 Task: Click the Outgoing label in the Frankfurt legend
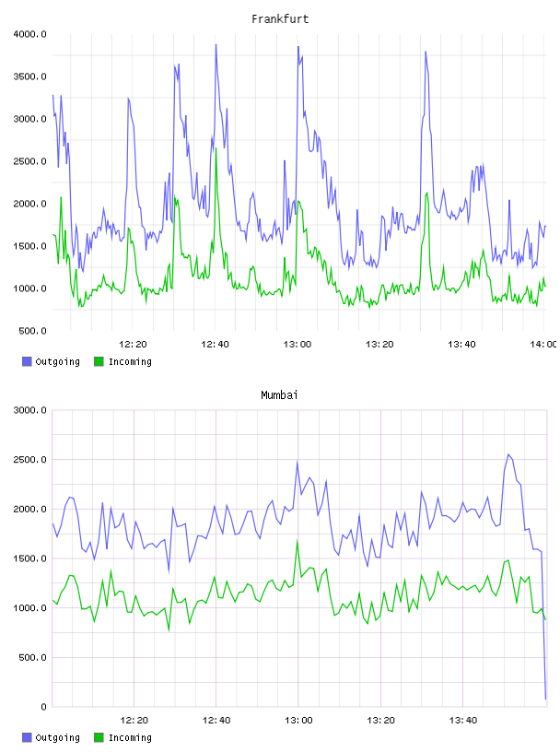tap(57, 362)
